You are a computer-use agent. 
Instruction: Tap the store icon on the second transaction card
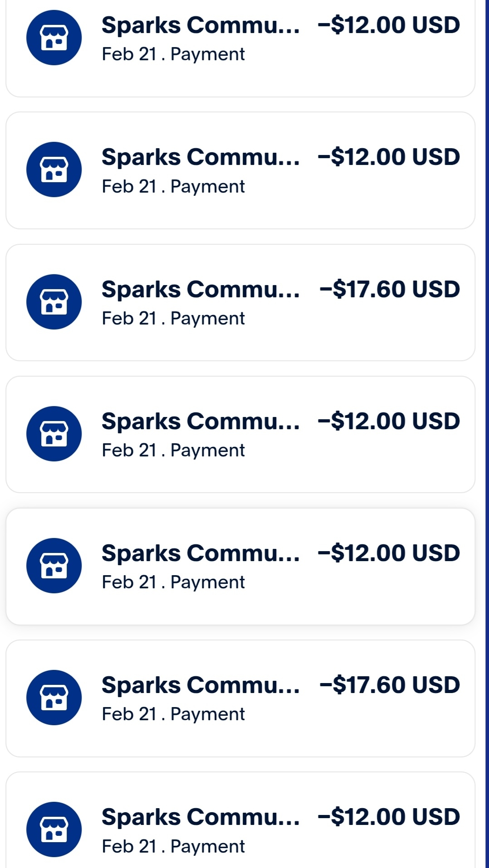pyautogui.click(x=54, y=170)
